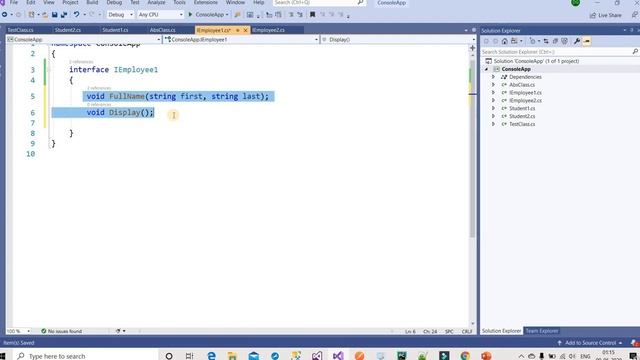Click the FullName method name in code
The height and width of the screenshot is (360, 640).
click(127, 96)
